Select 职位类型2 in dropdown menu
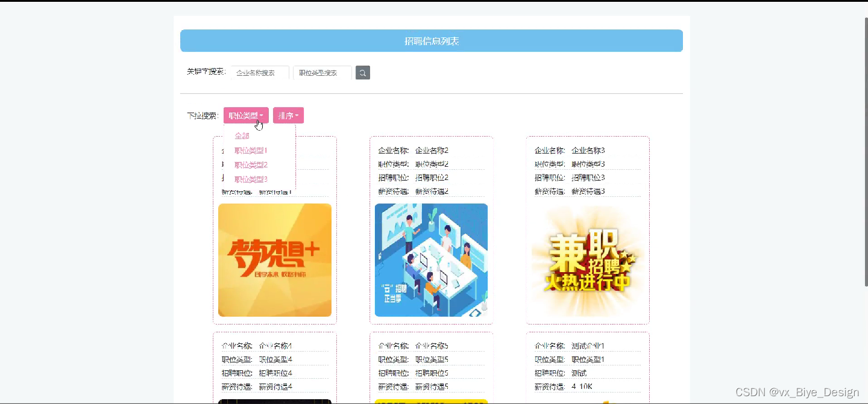 (251, 165)
